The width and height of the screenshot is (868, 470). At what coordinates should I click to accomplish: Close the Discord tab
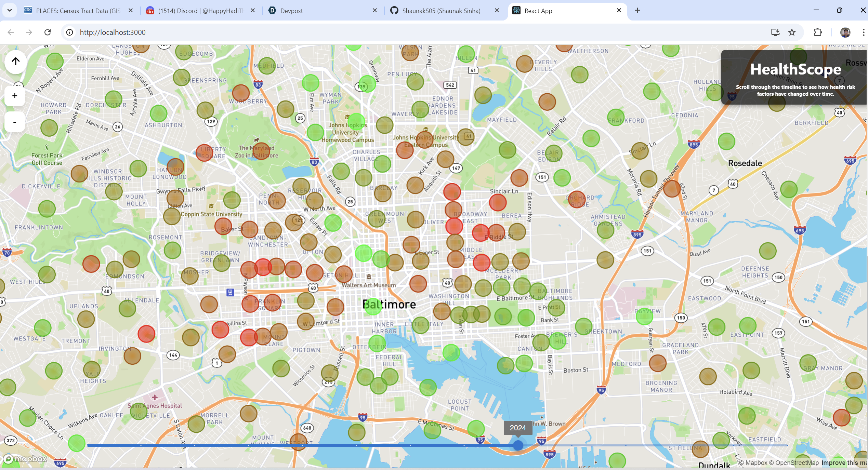(253, 11)
